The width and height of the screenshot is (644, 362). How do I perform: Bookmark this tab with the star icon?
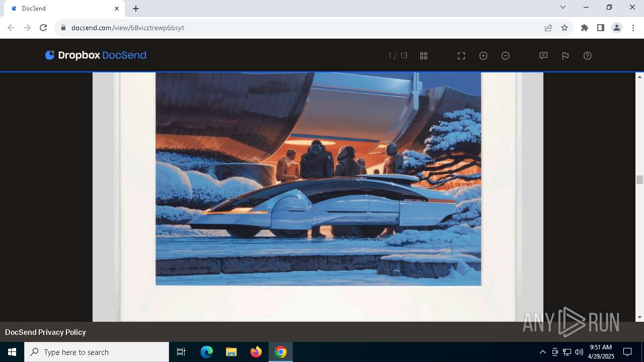pyautogui.click(x=565, y=28)
